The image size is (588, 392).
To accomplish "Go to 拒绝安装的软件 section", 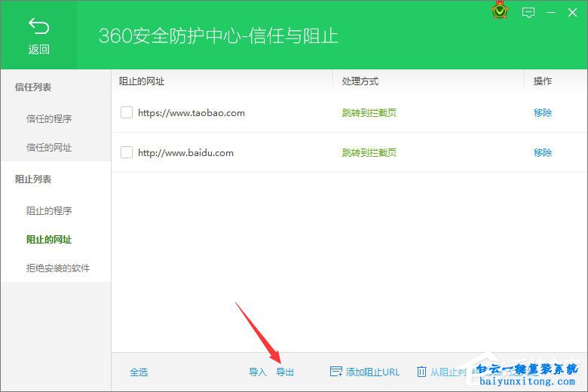I will pyautogui.click(x=58, y=268).
